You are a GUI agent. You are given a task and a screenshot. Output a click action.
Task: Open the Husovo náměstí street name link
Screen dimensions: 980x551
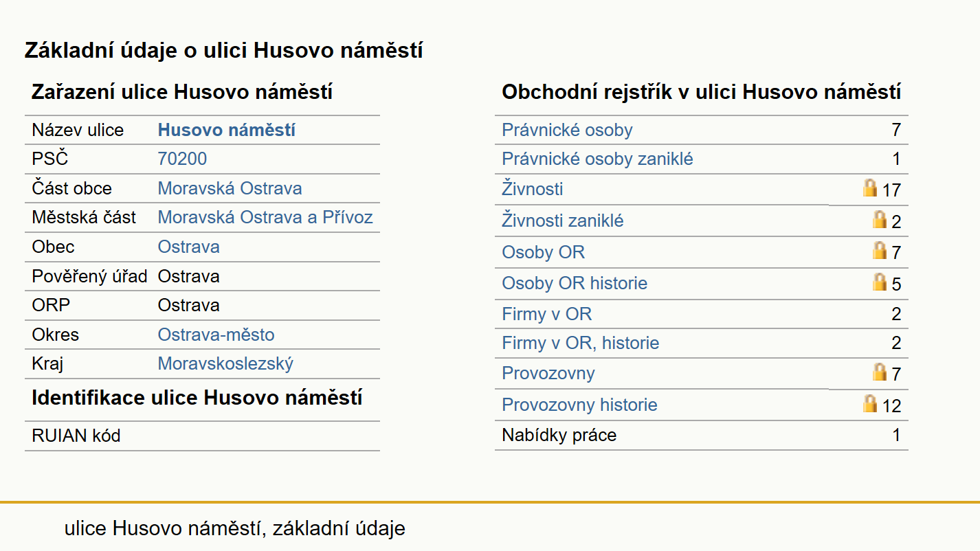point(227,130)
